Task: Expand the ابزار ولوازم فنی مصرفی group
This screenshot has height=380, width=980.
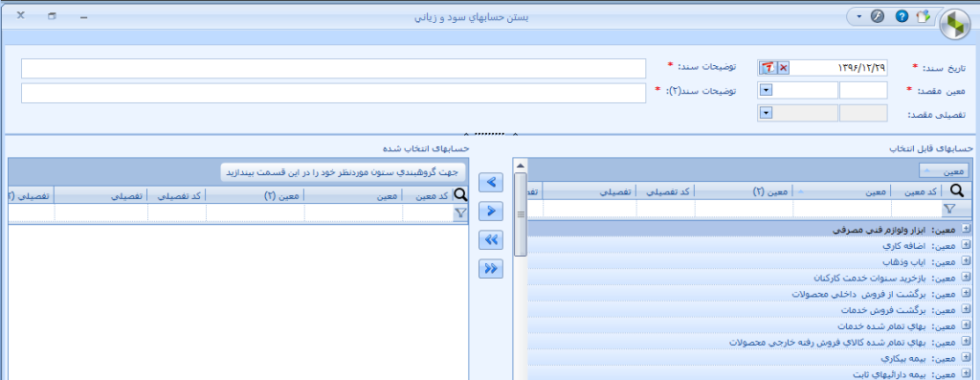Action: coord(966,230)
